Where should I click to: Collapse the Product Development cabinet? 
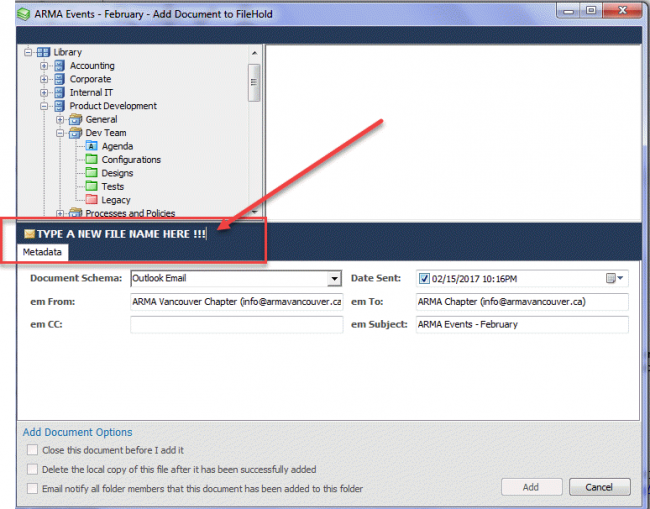click(44, 106)
